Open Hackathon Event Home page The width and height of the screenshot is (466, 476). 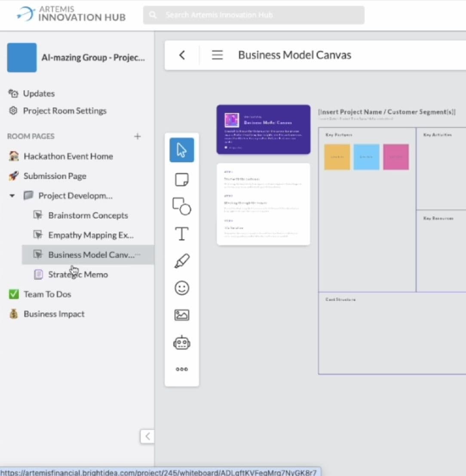coord(68,156)
